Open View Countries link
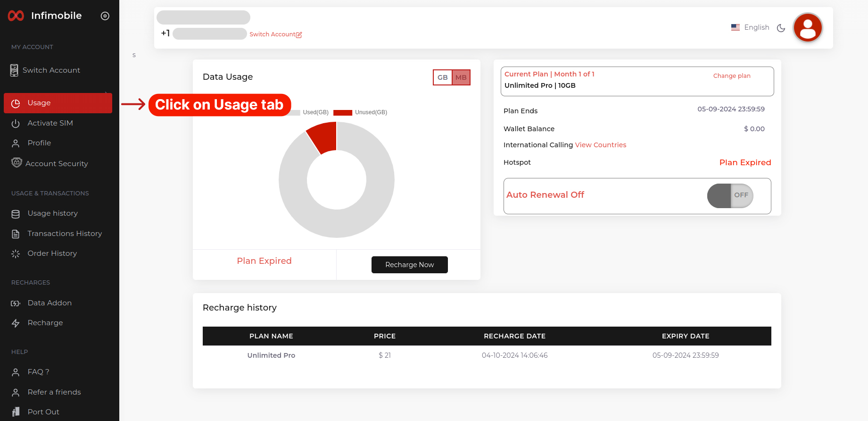 coord(600,145)
